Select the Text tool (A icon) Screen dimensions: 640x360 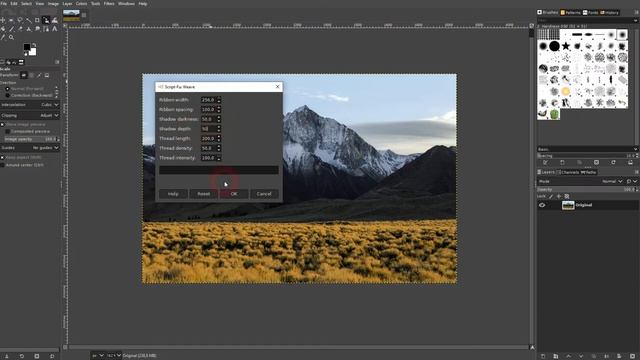[54, 29]
